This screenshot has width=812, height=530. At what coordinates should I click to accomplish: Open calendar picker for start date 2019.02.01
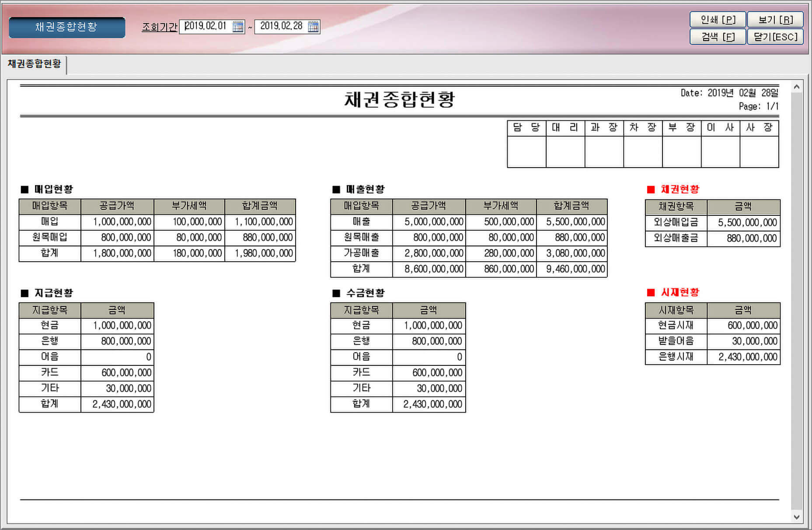pos(237,27)
